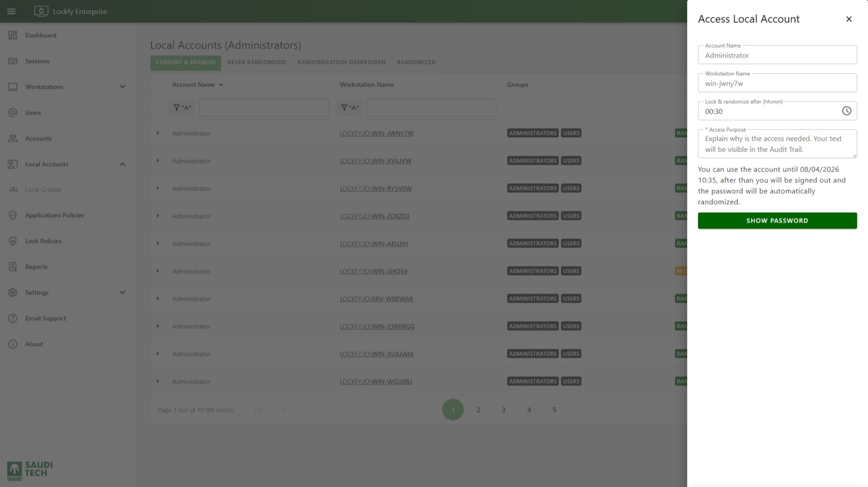The image size is (868, 487).
Task: Sort by the Account Name column header
Action: coord(193,85)
